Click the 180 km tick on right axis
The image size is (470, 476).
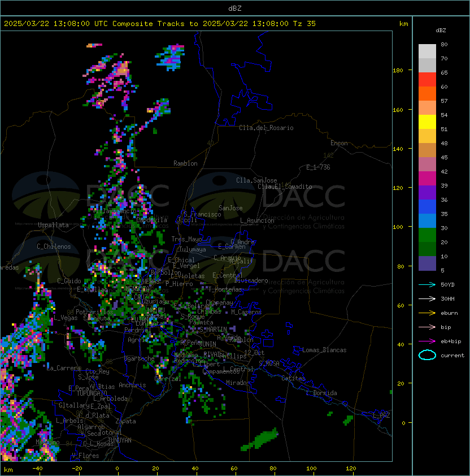398,71
